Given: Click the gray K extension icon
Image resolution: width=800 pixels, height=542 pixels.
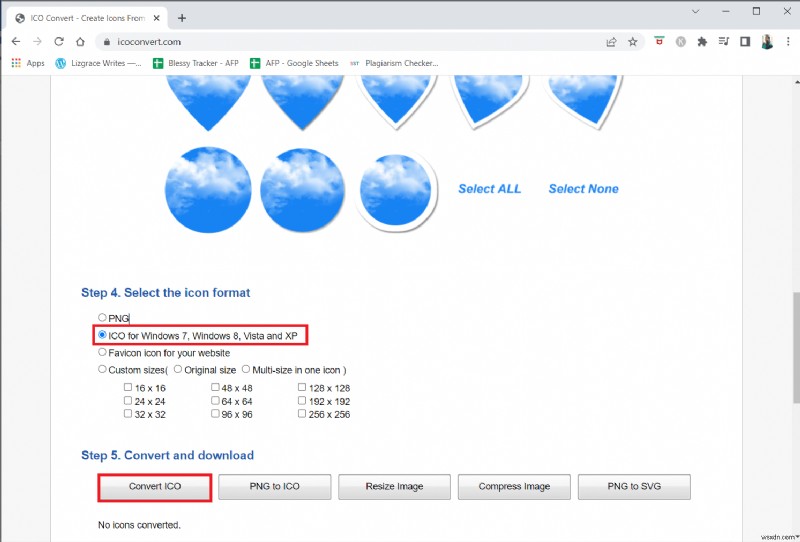Looking at the screenshot, I should [681, 42].
